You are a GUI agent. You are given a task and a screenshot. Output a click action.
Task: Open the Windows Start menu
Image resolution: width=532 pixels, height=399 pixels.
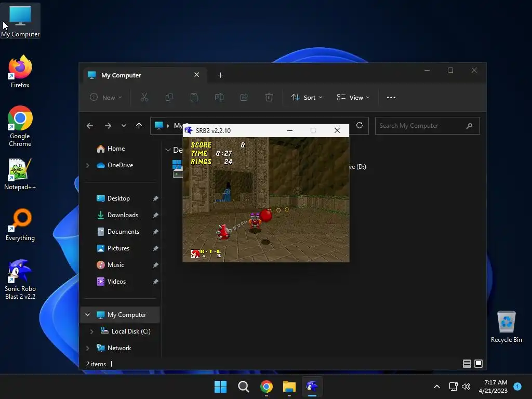click(x=220, y=387)
